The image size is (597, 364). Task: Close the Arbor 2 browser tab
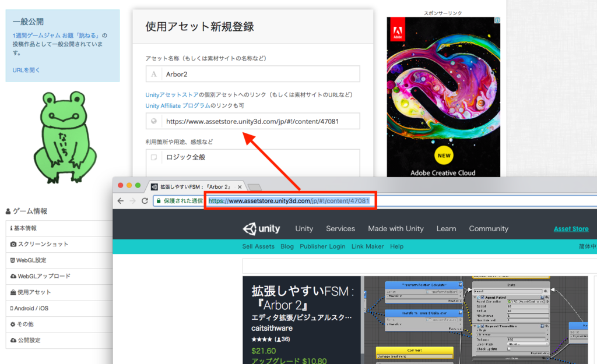click(240, 187)
